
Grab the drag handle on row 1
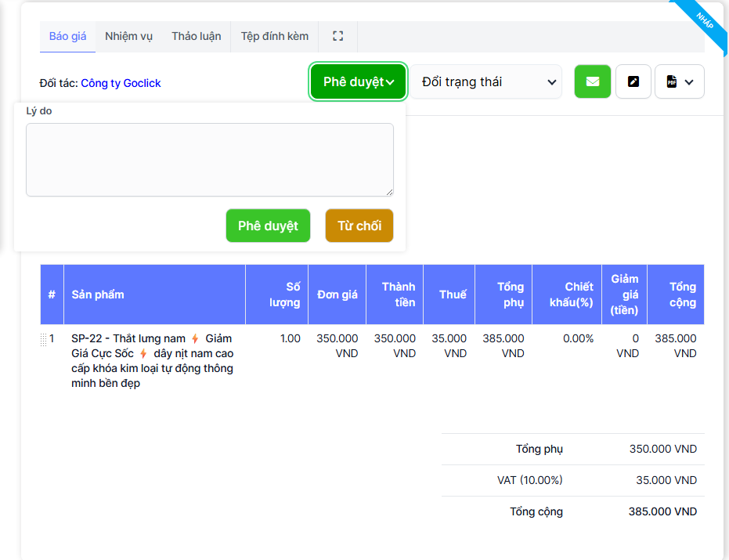point(44,339)
